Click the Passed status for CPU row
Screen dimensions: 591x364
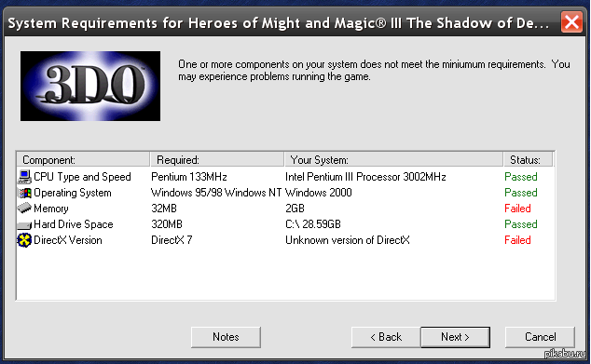[x=521, y=177]
